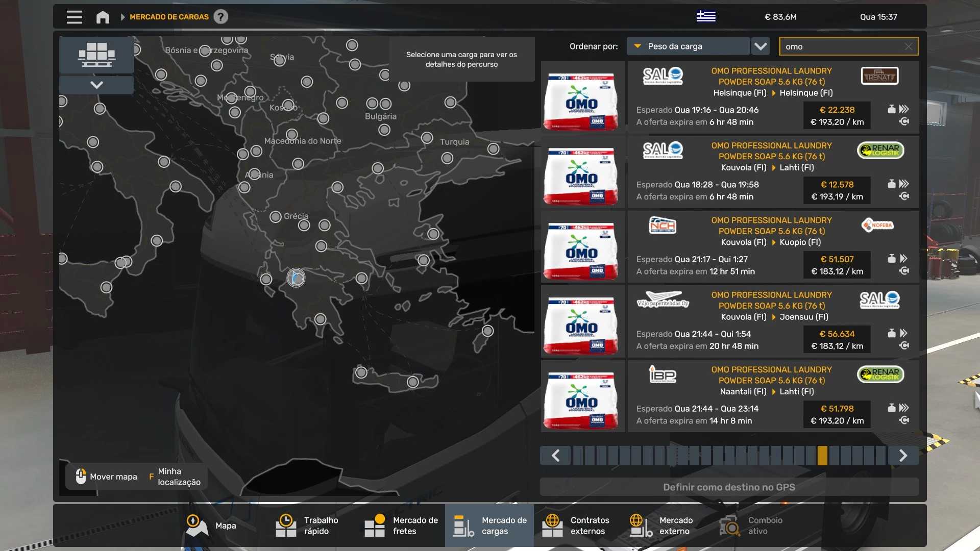Open the 'Mercado de cargas' tab
980x551 pixels.
coord(489,526)
